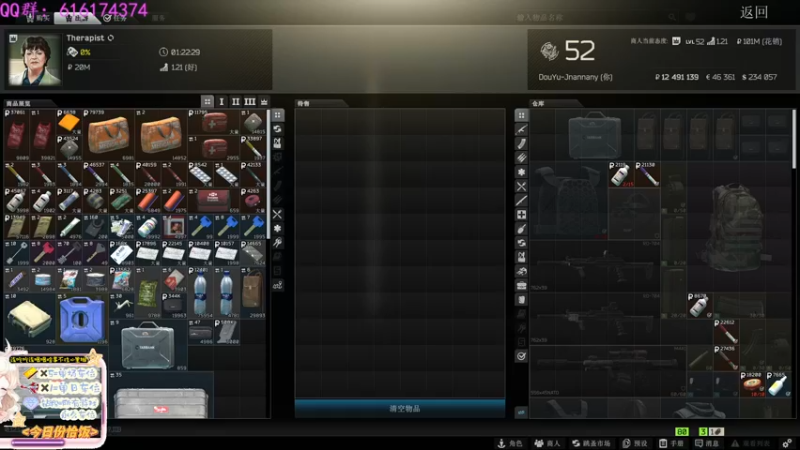Show all loyalty levels grid filter

tap(207, 102)
